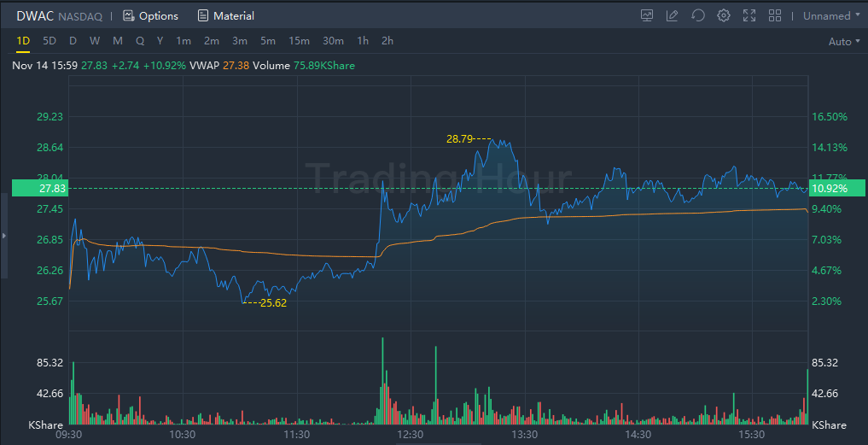Viewport: 868px width, 445px height.
Task: Activate the chart drawing pencil tool
Action: tap(673, 15)
